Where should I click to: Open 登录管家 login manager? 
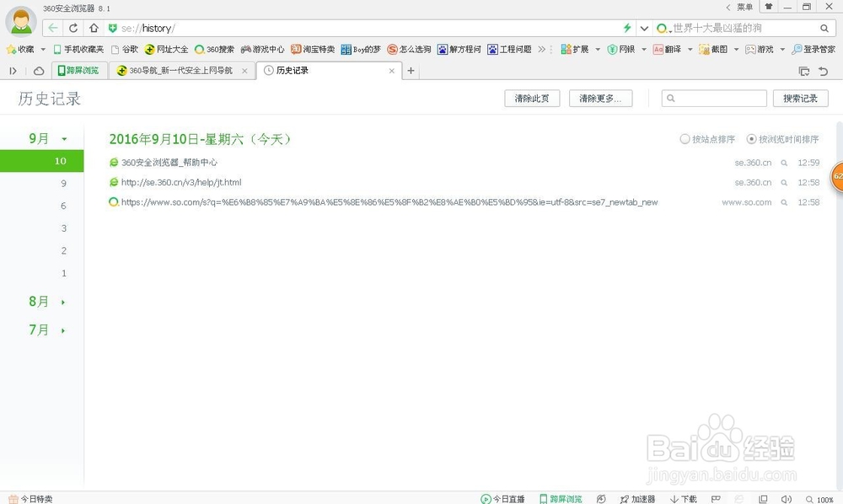coord(813,50)
